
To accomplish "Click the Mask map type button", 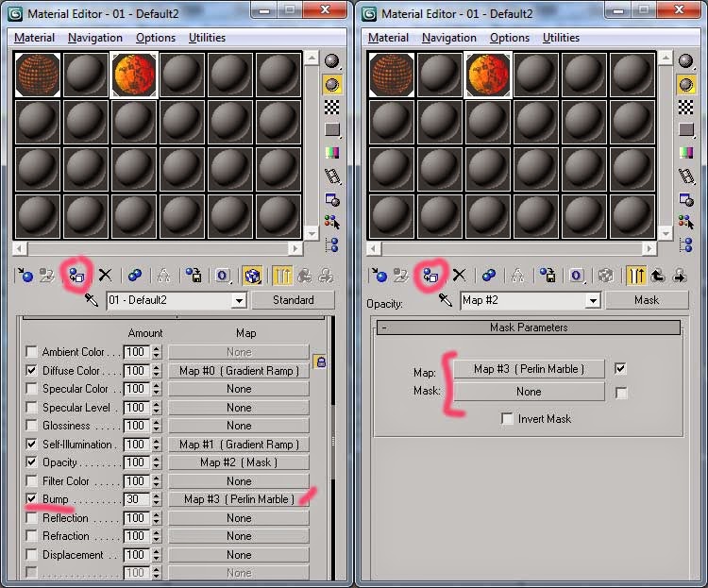I will pyautogui.click(x=647, y=300).
